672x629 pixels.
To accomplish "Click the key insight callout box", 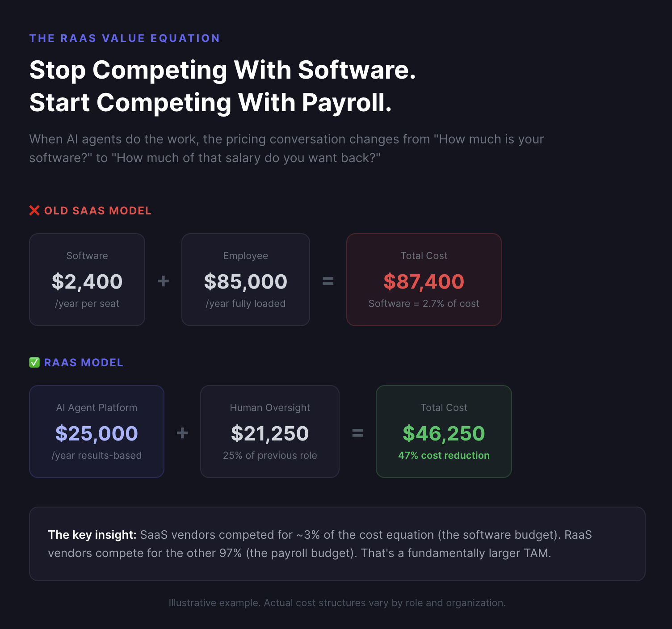I will pos(337,544).
